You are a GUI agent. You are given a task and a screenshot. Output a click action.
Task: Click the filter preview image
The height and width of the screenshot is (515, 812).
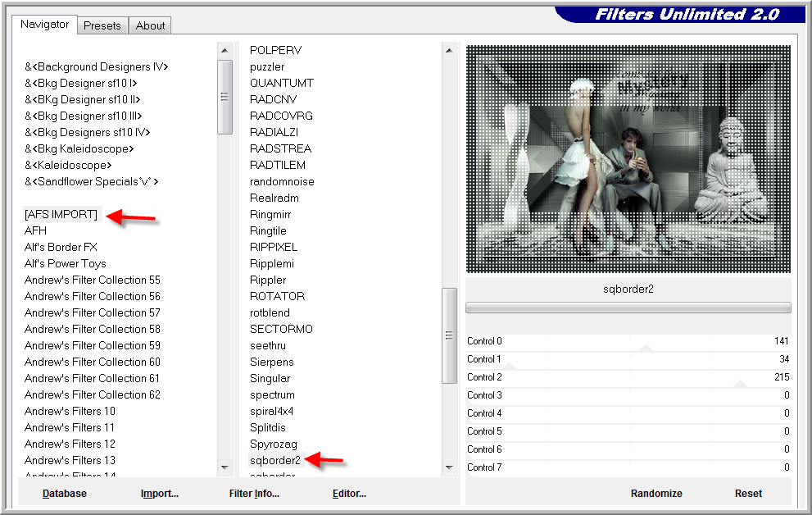pos(628,159)
